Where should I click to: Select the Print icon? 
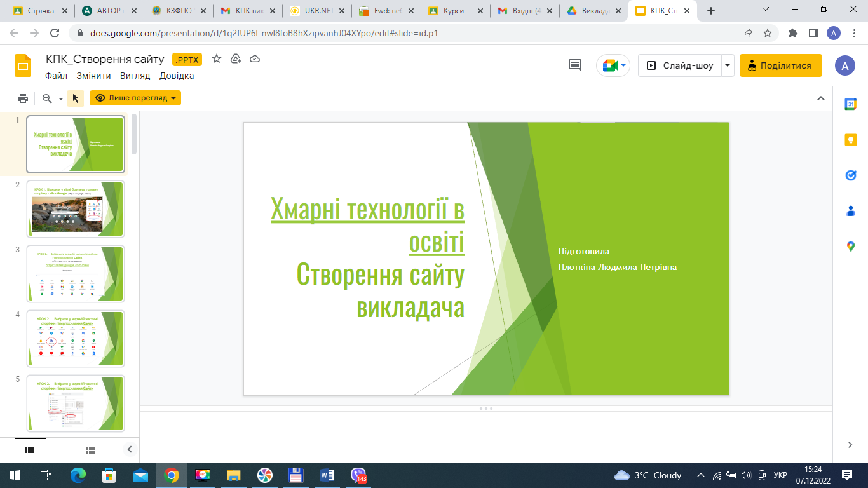click(24, 98)
